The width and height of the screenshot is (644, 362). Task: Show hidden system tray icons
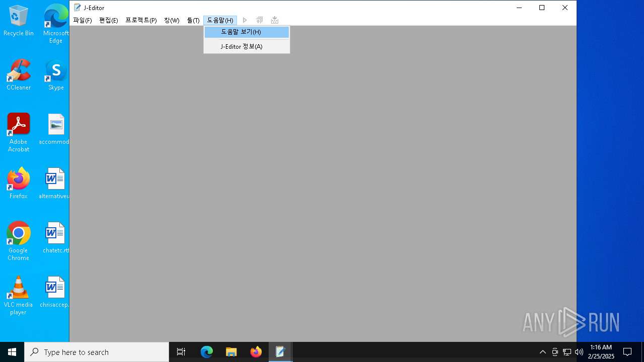click(542, 352)
